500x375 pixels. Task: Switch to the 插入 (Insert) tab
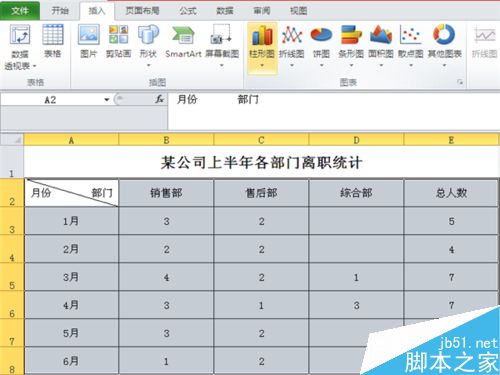(97, 11)
